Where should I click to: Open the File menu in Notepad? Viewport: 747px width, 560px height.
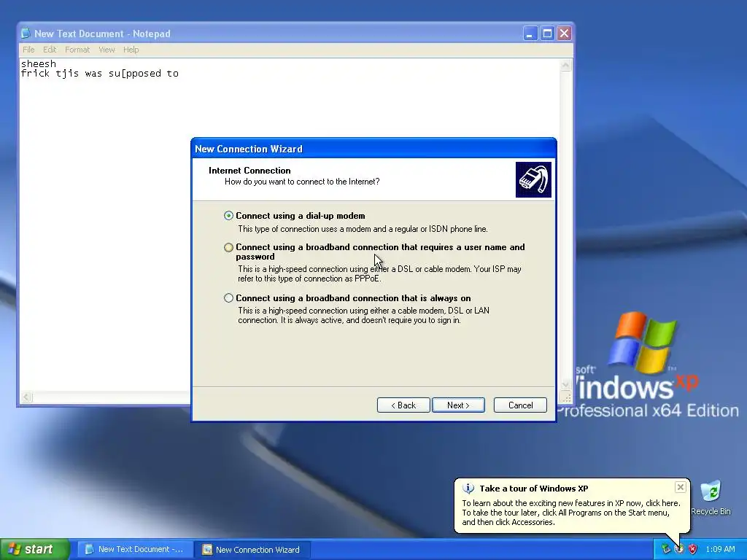[28, 50]
